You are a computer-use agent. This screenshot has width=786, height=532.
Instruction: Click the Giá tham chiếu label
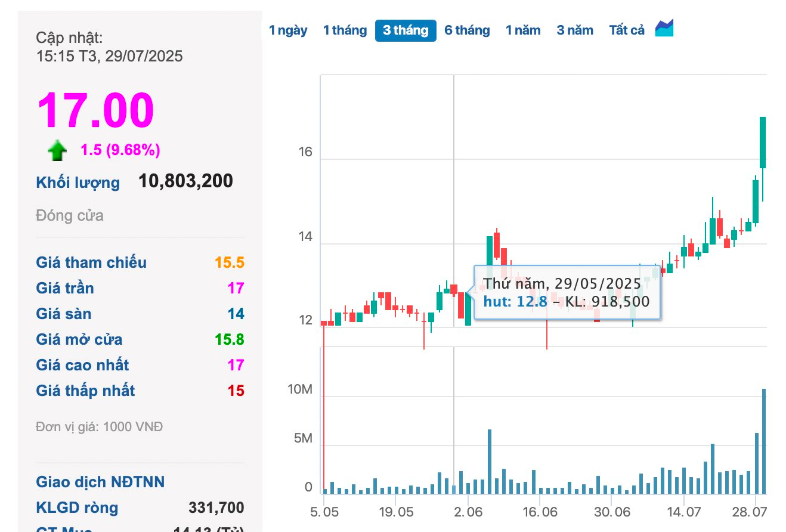pyautogui.click(x=91, y=262)
